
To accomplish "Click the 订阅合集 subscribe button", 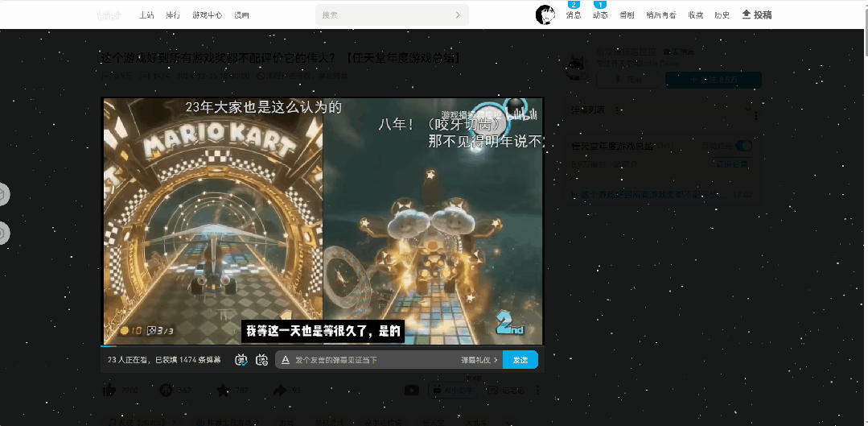I will coord(732,164).
